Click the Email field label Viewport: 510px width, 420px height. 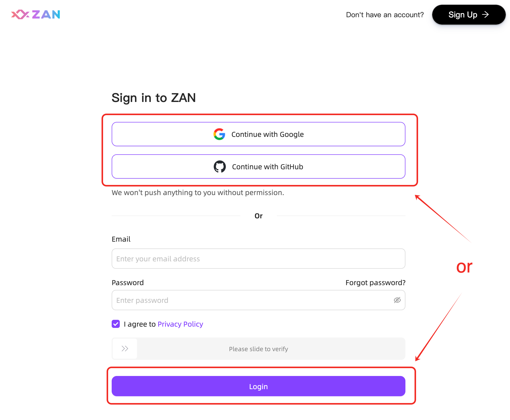tap(121, 239)
